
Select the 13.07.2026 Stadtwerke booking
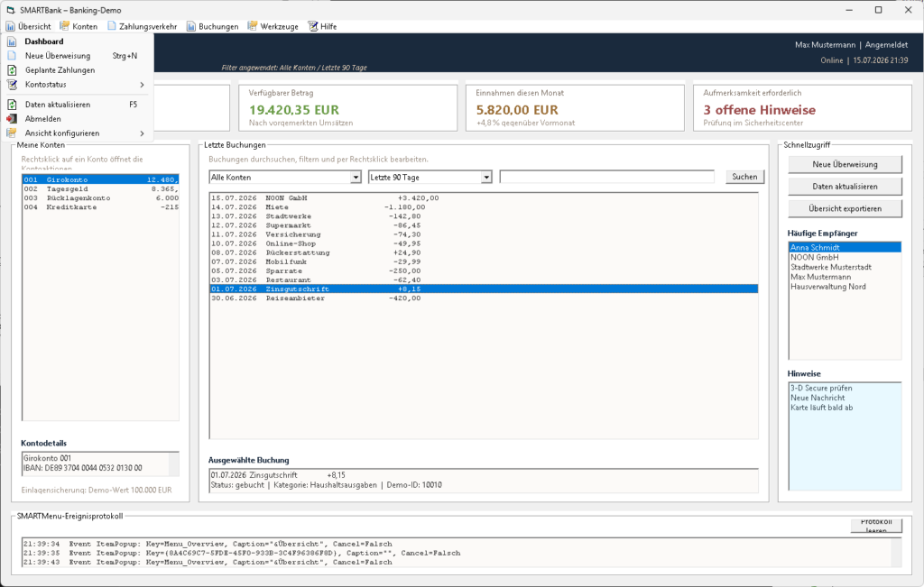tap(484, 216)
